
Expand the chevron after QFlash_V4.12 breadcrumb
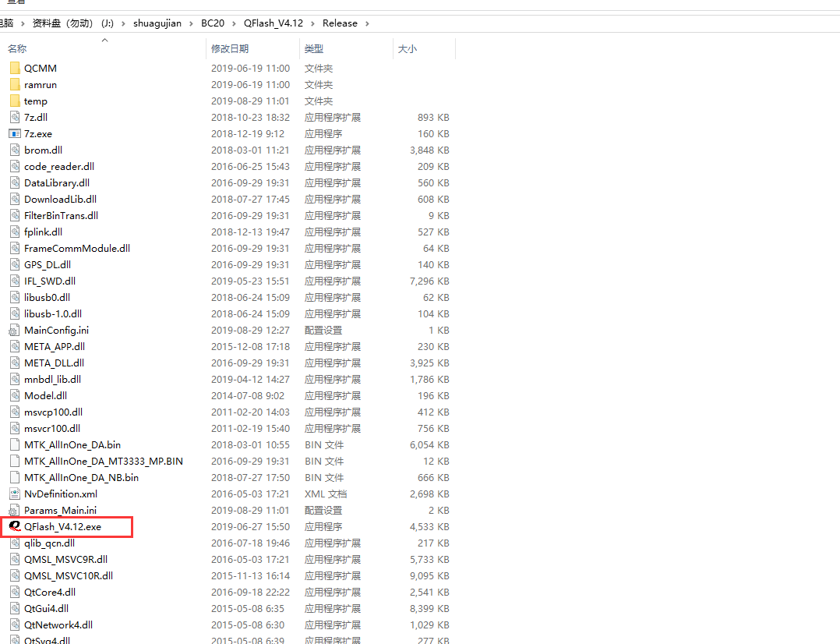click(313, 23)
